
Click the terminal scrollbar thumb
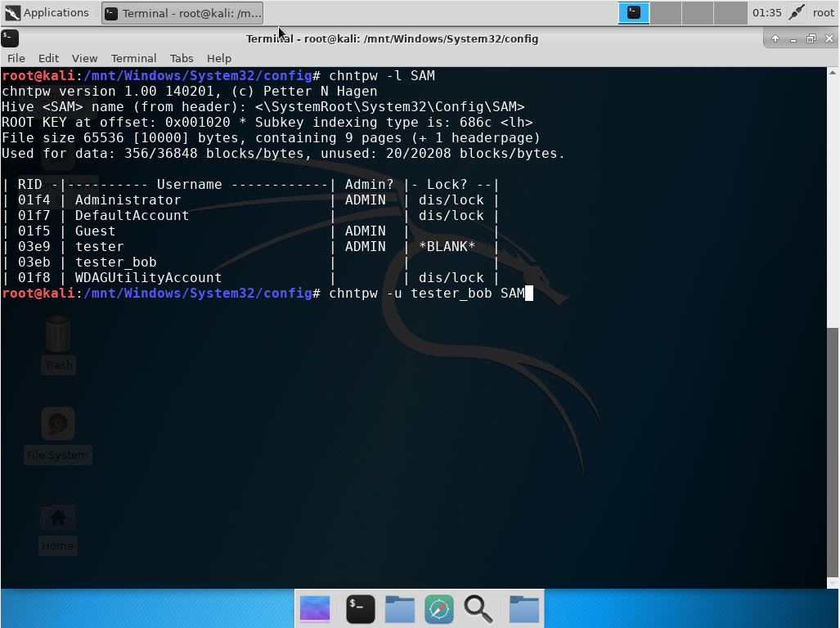(x=833, y=451)
